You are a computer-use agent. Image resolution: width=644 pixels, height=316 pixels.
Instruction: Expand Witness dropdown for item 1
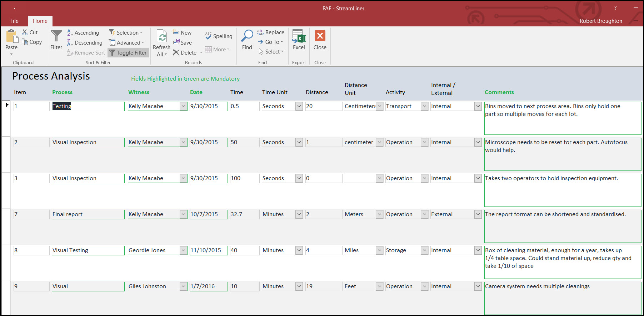[x=183, y=106]
